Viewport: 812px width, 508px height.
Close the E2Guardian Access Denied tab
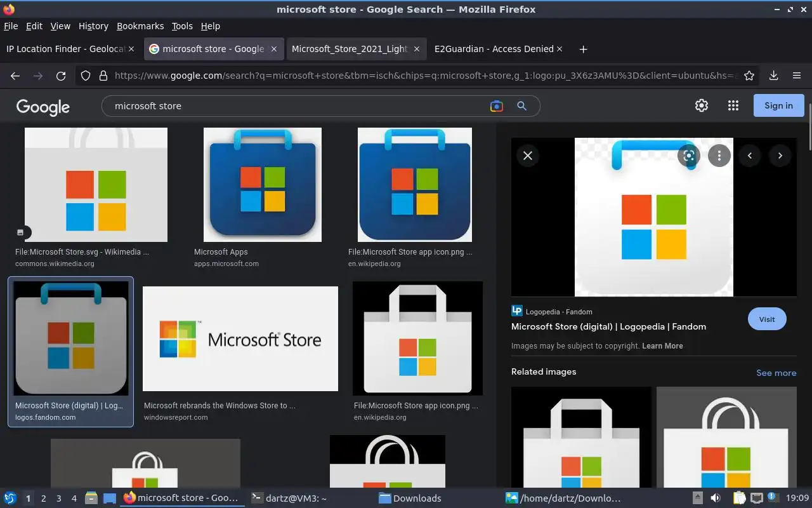(560, 49)
